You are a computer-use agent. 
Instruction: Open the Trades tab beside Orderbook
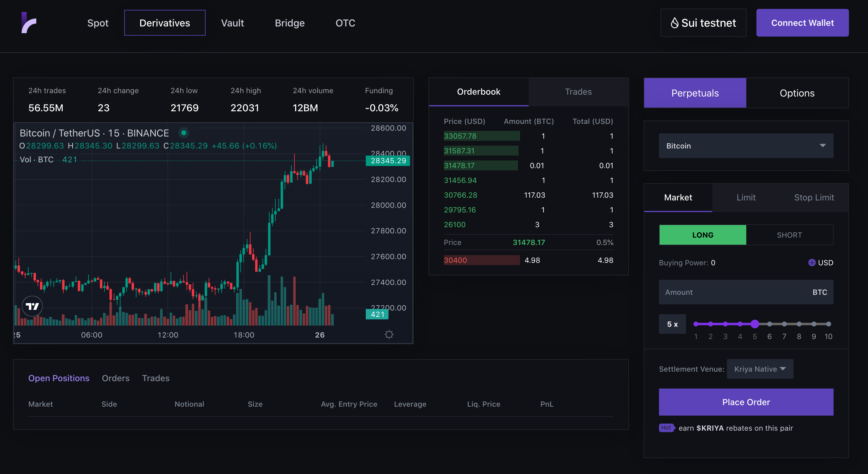coord(578,92)
